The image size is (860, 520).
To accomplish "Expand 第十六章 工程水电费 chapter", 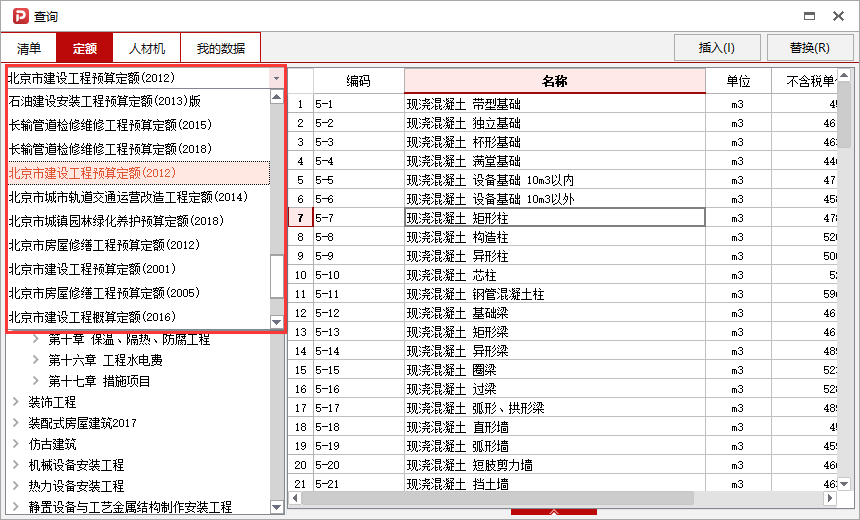I will [36, 360].
